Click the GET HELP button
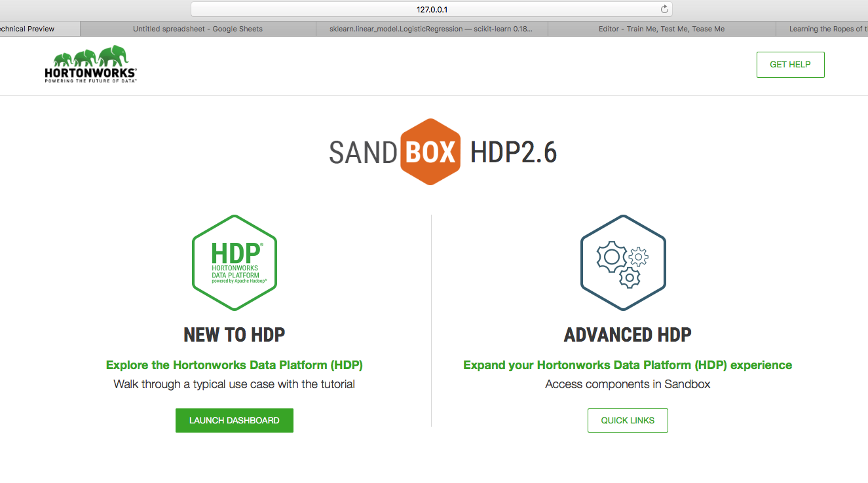The height and width of the screenshot is (483, 868). click(790, 64)
